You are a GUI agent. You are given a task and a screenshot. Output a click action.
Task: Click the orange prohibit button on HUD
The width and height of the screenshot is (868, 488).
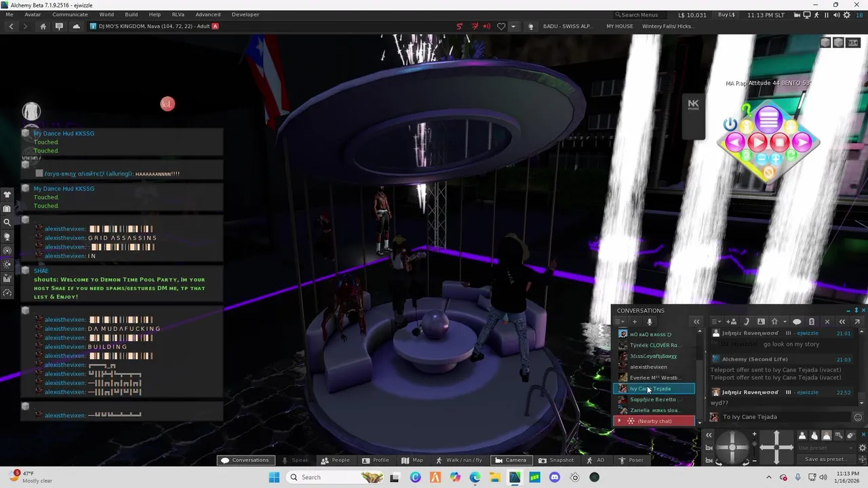(768, 173)
